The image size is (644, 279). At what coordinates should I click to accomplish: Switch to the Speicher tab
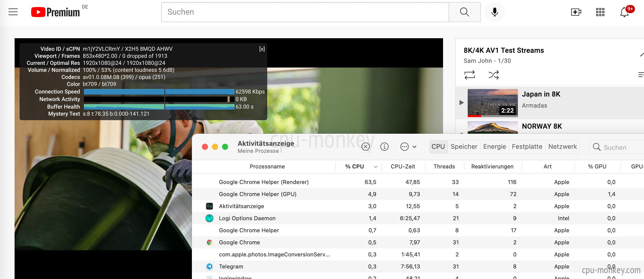pyautogui.click(x=464, y=147)
